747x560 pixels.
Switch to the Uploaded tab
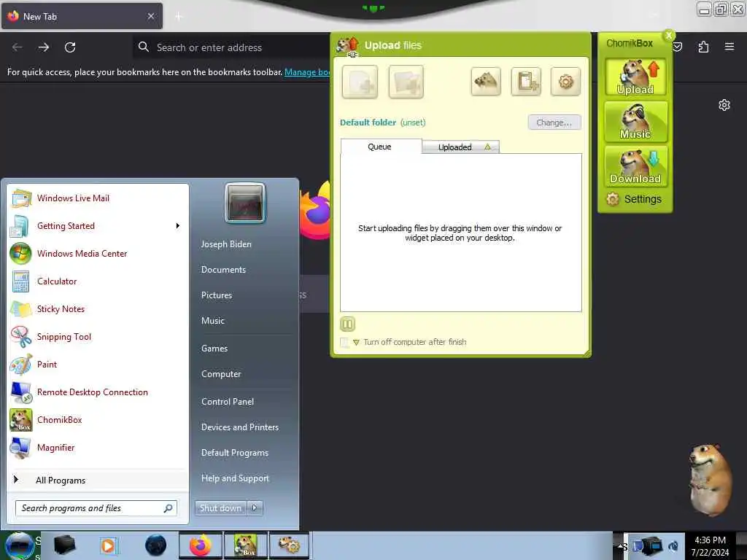click(x=460, y=147)
